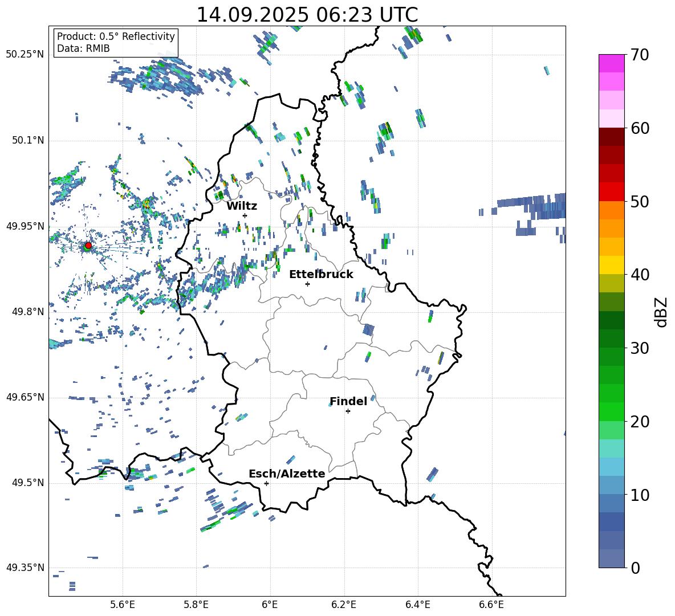This screenshot has width=675, height=616.
Task: Click the 6.6°E longitude label
Action: 491,605
